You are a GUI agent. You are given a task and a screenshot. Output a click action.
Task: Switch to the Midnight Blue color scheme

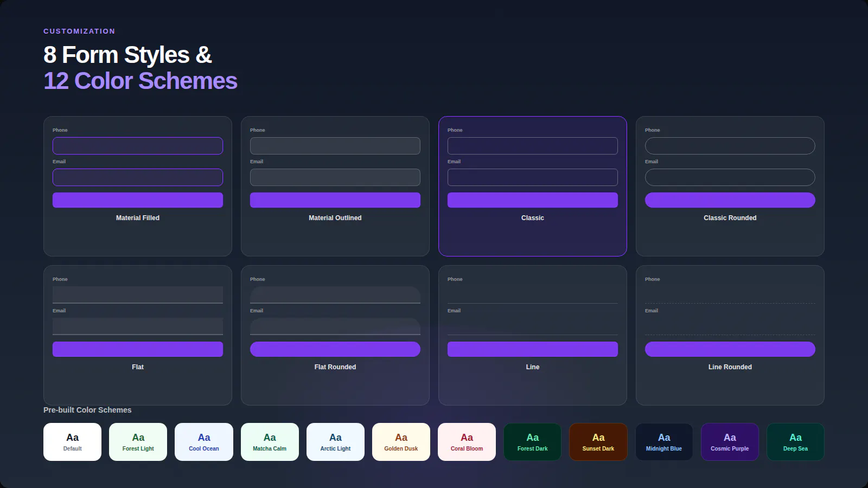664,442
